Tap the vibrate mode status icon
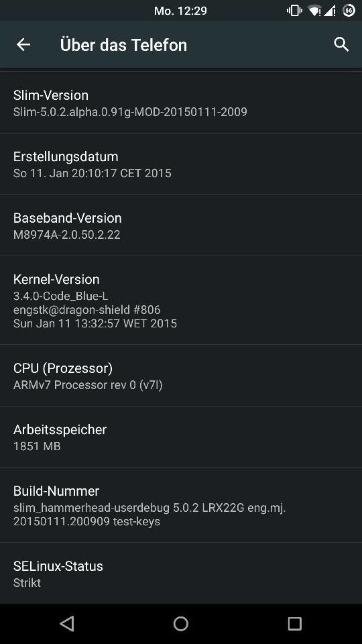 tap(294, 11)
